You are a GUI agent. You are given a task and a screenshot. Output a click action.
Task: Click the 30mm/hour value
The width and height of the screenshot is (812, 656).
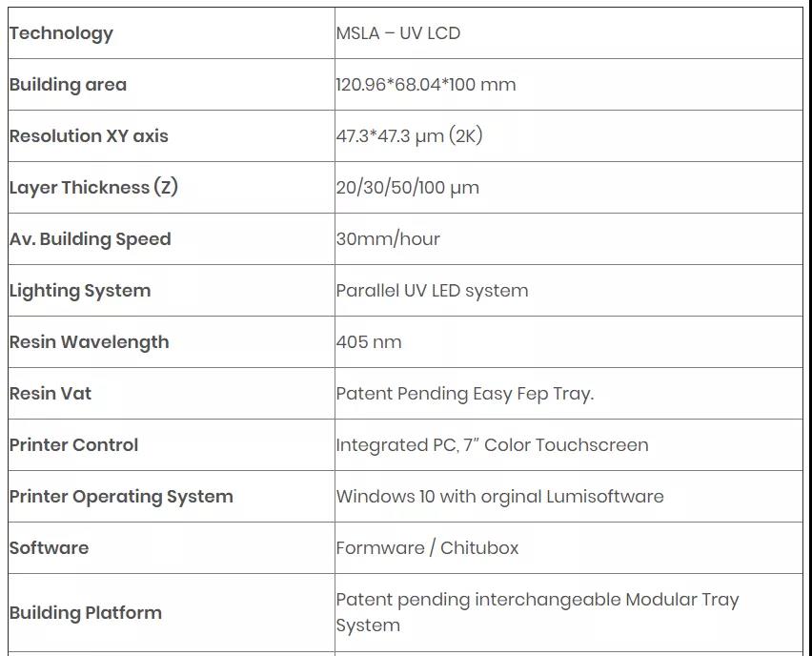tap(388, 239)
